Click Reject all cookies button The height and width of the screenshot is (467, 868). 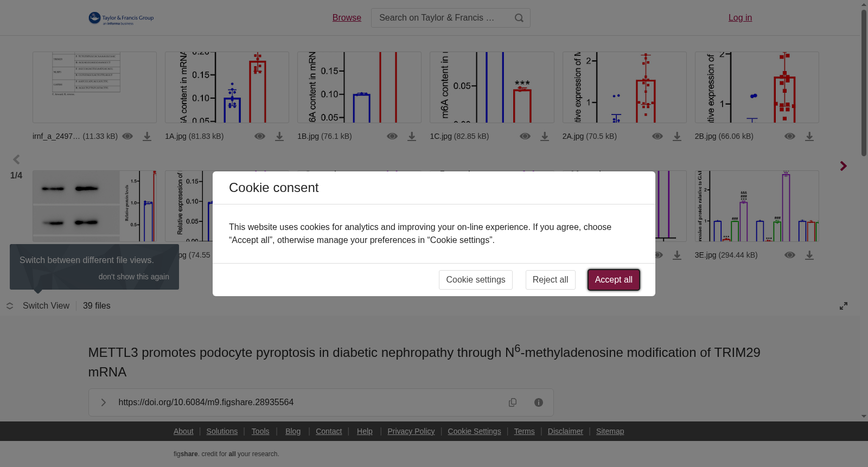point(550,280)
